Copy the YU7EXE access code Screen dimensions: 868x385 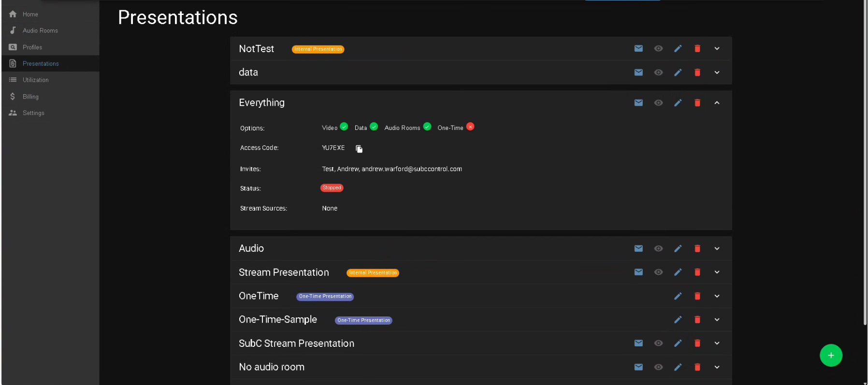(x=359, y=149)
